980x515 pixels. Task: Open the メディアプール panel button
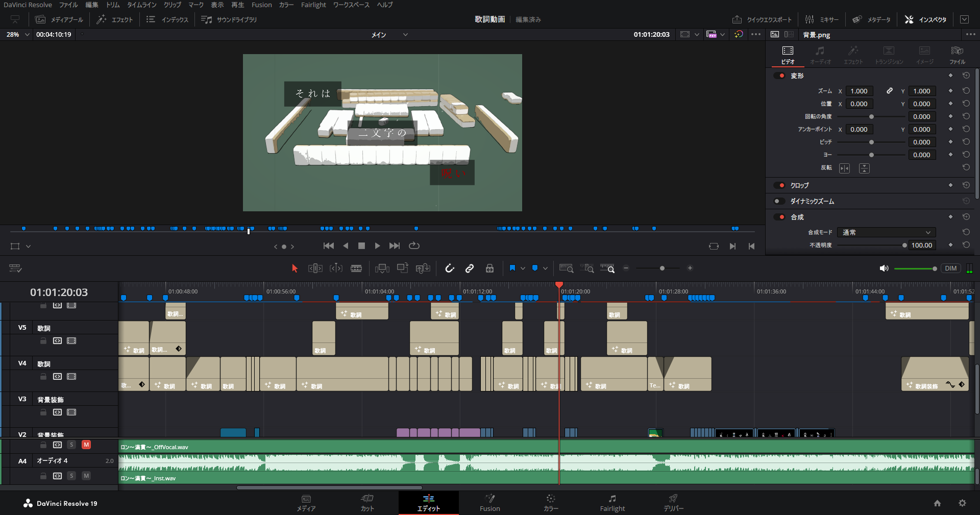click(60, 19)
